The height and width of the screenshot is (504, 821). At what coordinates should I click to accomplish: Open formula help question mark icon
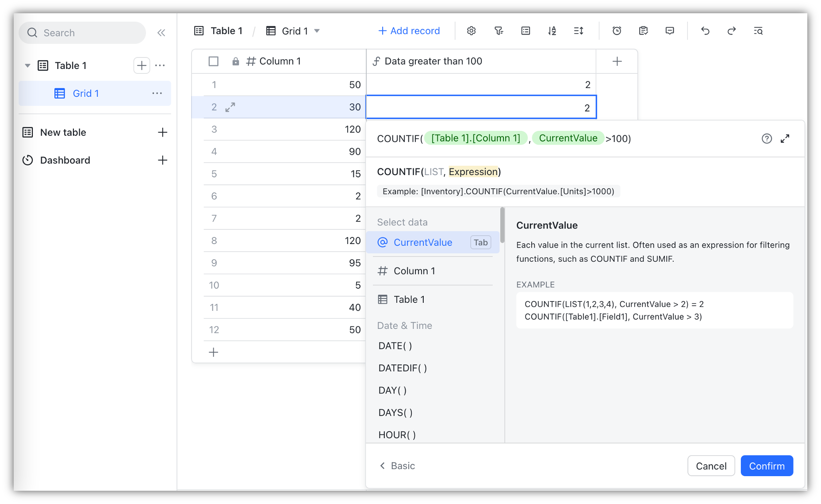[x=767, y=139]
